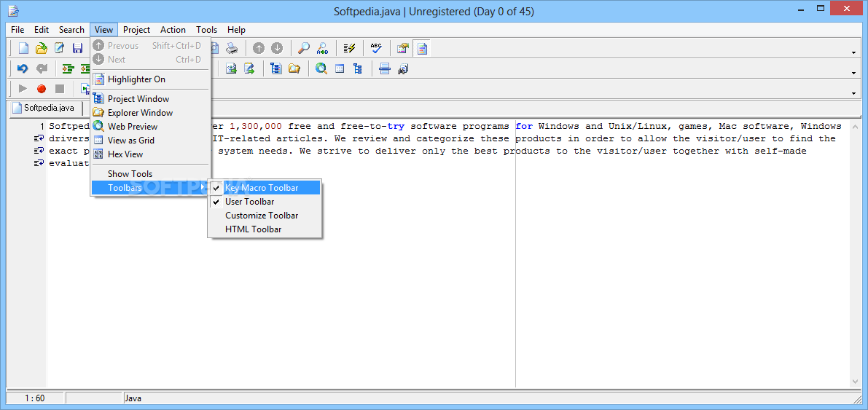The height and width of the screenshot is (410, 868).
Task: Click the notepad icon with green arrow
Action: pyautogui.click(x=250, y=68)
